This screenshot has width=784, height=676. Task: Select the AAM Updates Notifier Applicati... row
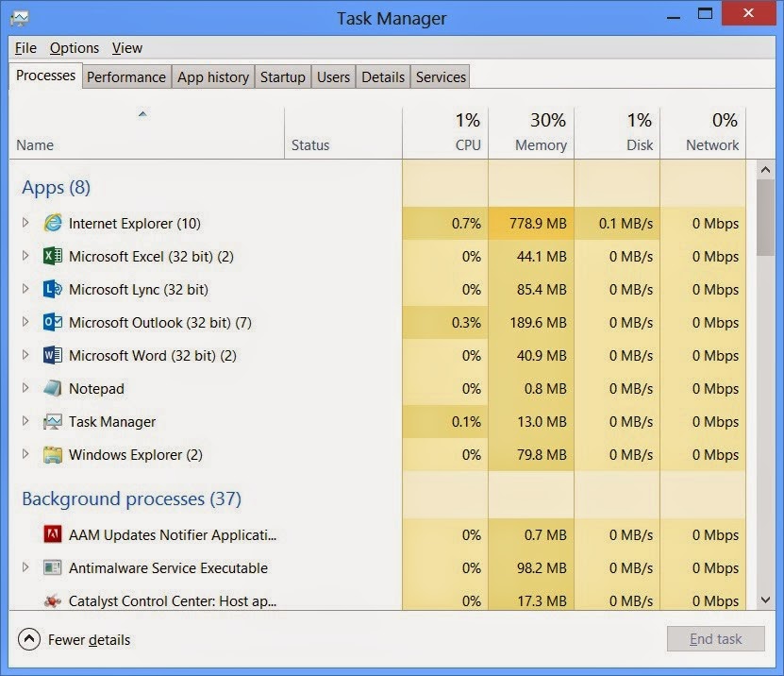pyautogui.click(x=377, y=535)
